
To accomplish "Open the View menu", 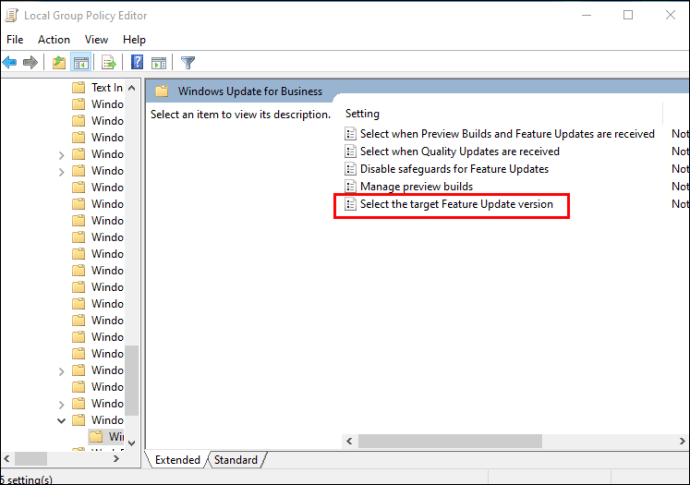I will point(96,40).
